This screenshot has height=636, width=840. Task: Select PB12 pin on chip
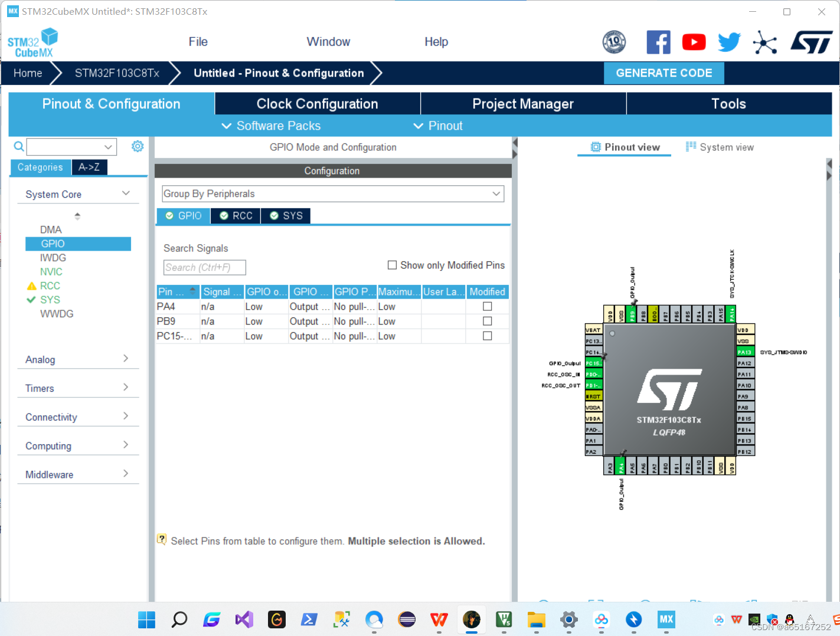[746, 452]
